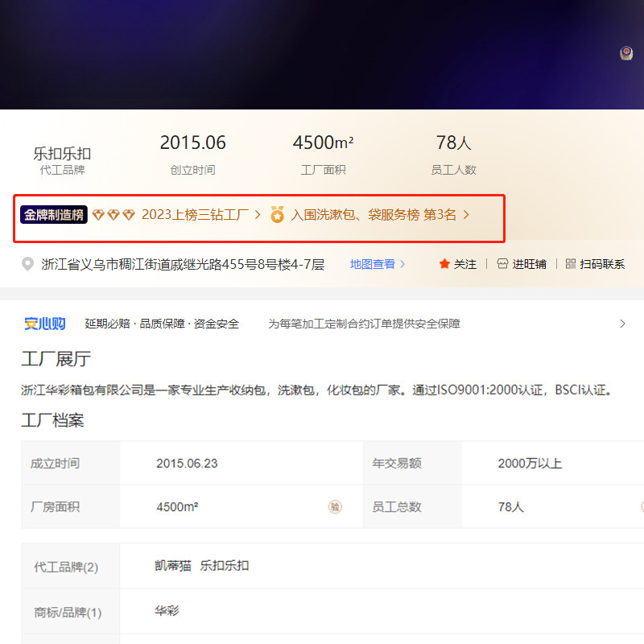Expand the 安心购 guarantee row arrow
The height and width of the screenshot is (644, 644).
point(622,324)
